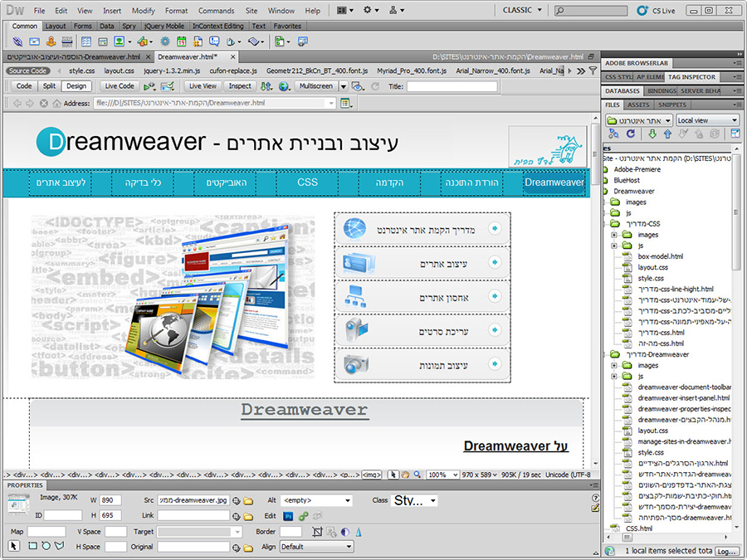Click the Title input field
Image resolution: width=747 pixels, height=560 pixels.
point(452,86)
